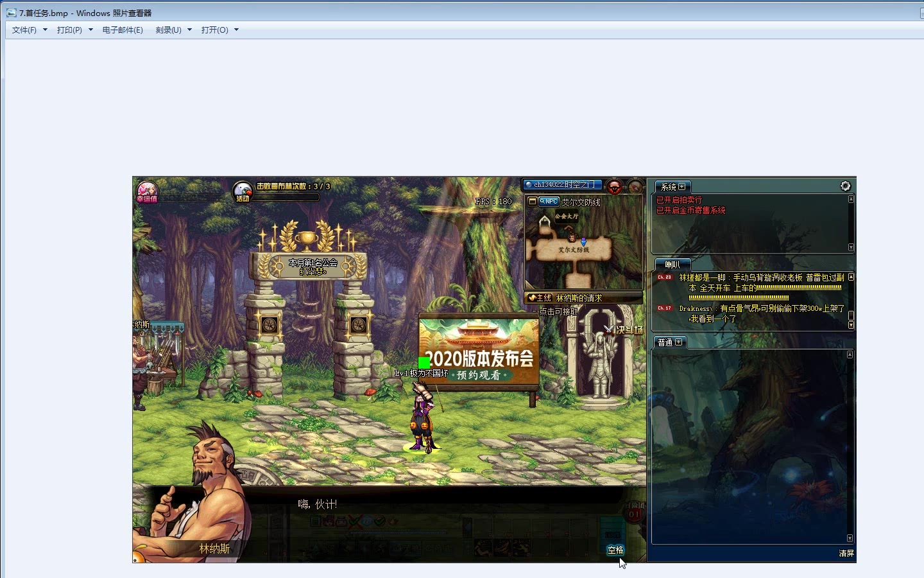The image size is (924, 578).
Task: Select the 已开启金币寄售系统 system message
Action: coord(691,211)
